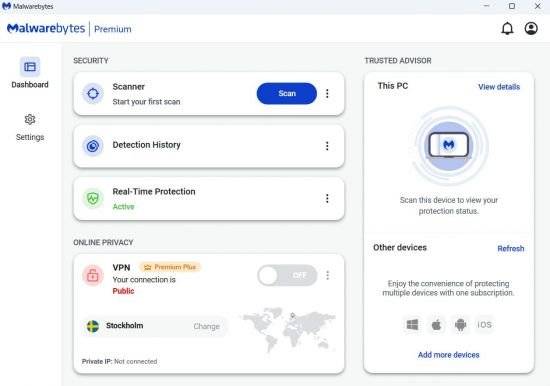Viewport: 550px width, 386px height.
Task: Click the VPN unlocked padlock icon
Action: pyautogui.click(x=93, y=275)
